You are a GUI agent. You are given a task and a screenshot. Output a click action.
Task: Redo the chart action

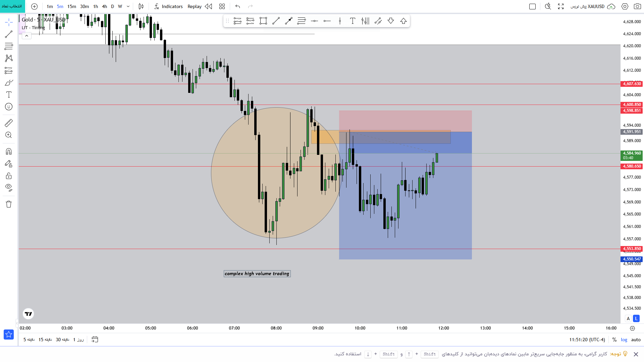click(x=250, y=6)
